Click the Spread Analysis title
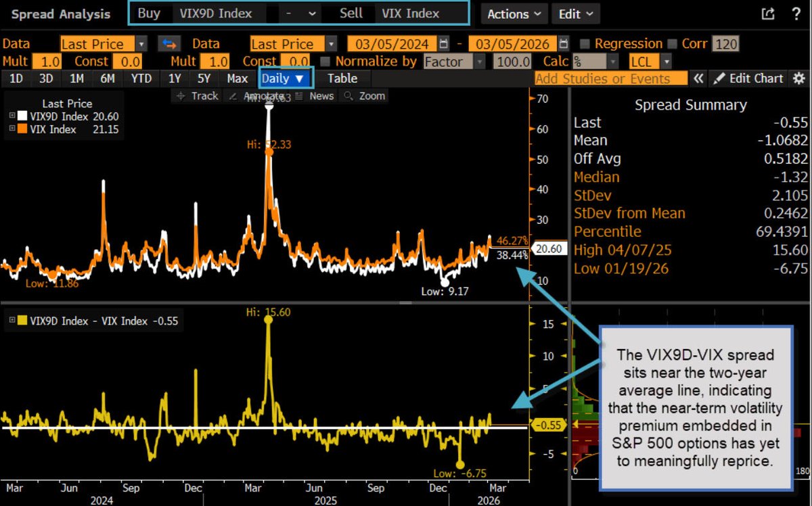Viewport: 812px width, 506px height. [62, 14]
